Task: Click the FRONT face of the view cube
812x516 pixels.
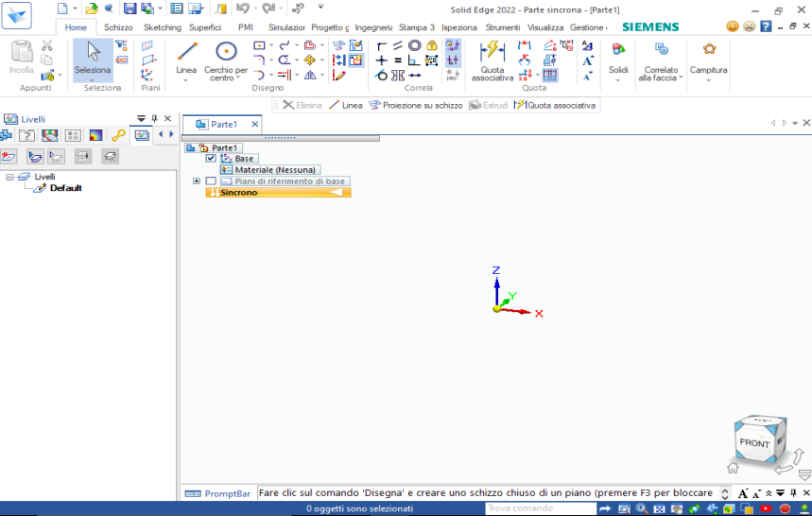Action: coord(754,442)
